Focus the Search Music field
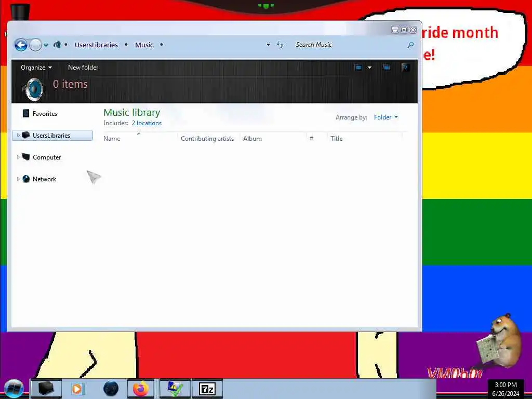532x399 pixels. (x=350, y=45)
